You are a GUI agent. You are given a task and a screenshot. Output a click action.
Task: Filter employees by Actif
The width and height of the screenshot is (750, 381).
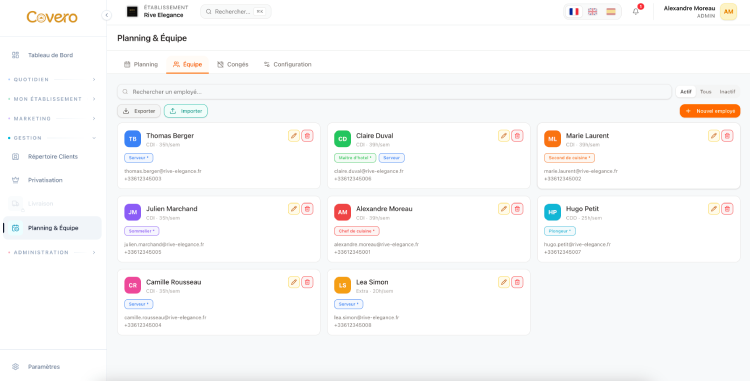click(x=686, y=92)
